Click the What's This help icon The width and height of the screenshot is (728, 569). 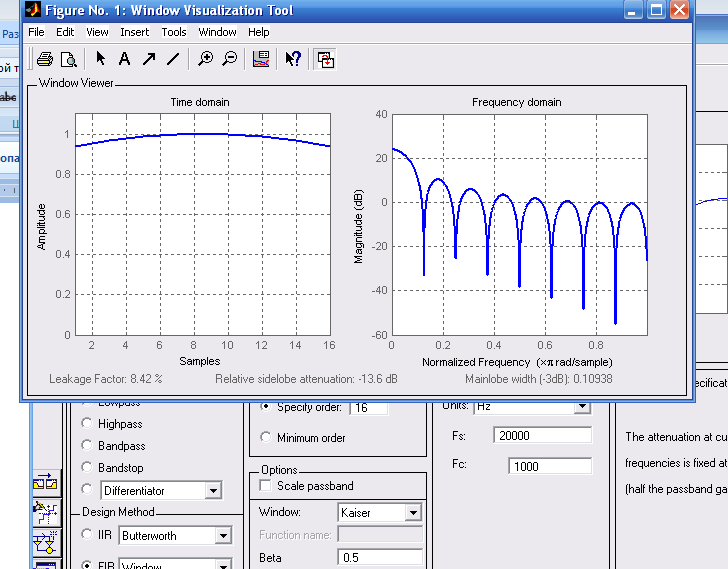pyautogui.click(x=293, y=59)
